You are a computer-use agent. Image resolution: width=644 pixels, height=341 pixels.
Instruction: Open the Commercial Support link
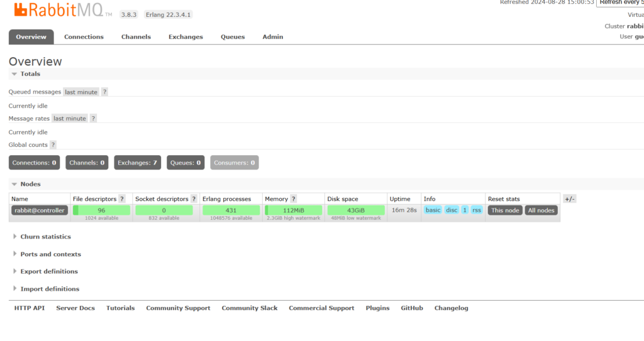point(321,308)
